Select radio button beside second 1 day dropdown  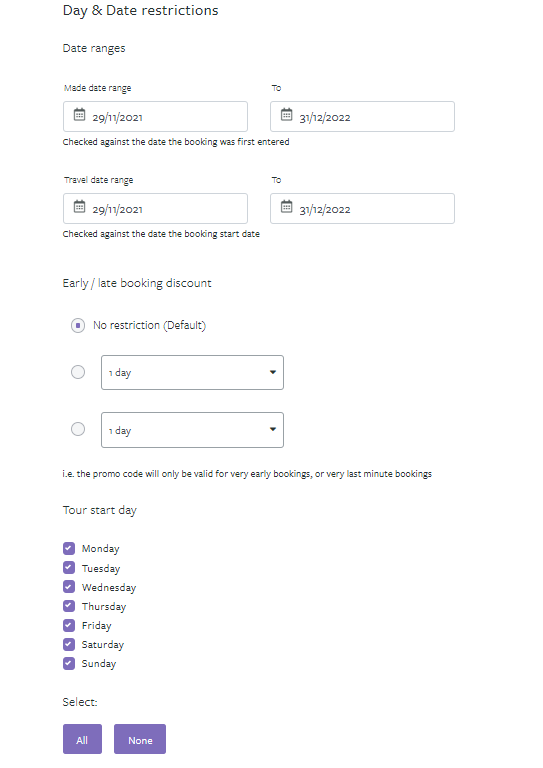point(78,429)
